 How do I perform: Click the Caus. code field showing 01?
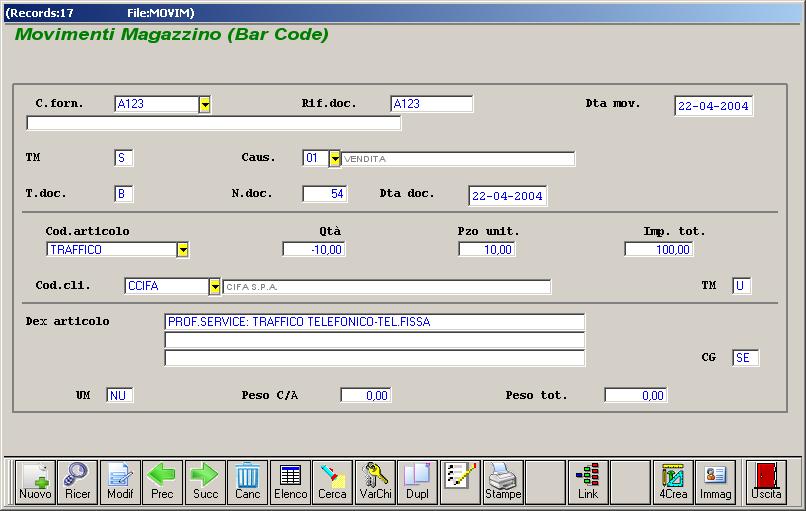tap(316, 158)
